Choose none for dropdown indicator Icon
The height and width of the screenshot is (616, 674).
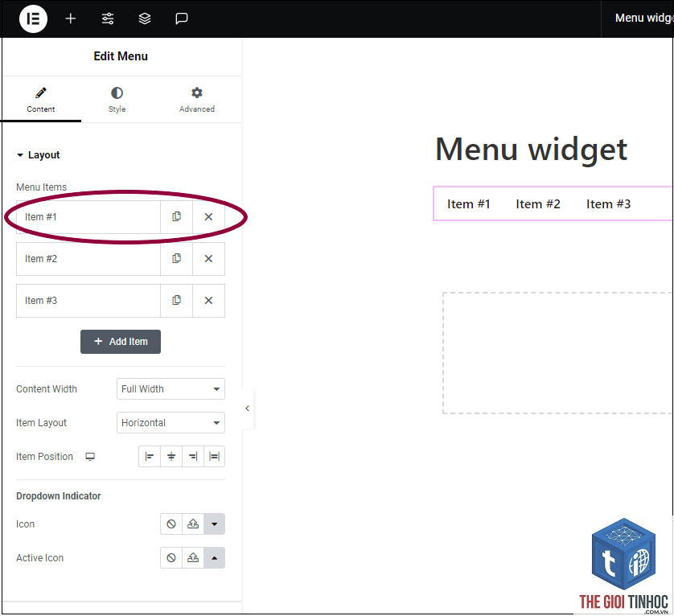click(171, 524)
